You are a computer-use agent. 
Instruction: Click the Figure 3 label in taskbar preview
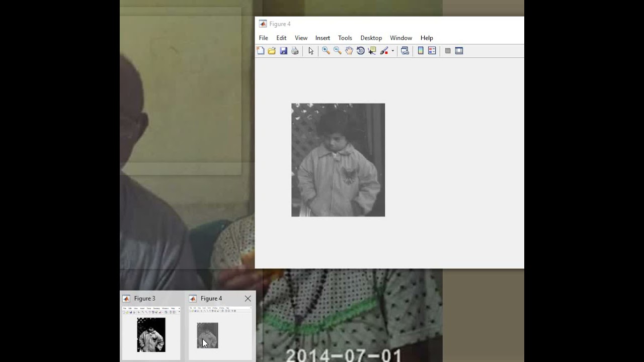pyautogui.click(x=144, y=299)
